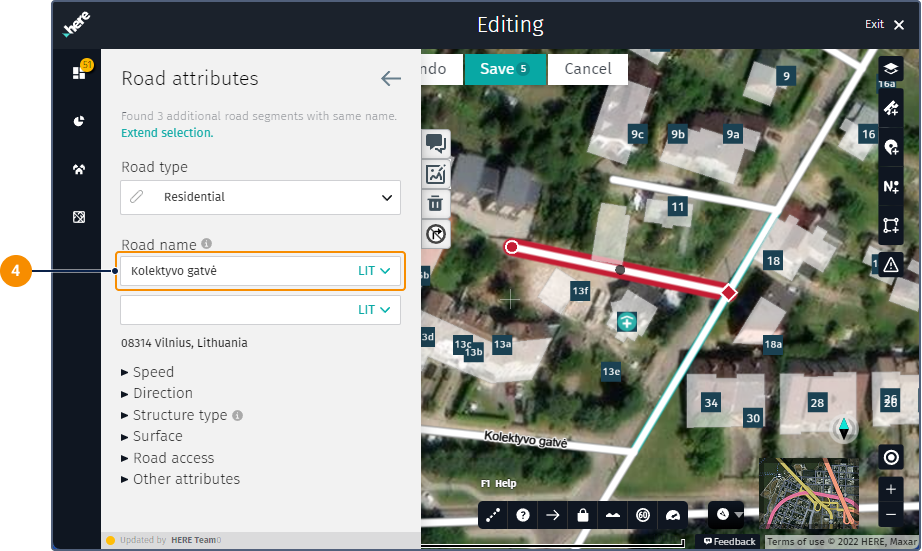Click house number 9c label
This screenshot has height=551, width=922.
pos(637,134)
